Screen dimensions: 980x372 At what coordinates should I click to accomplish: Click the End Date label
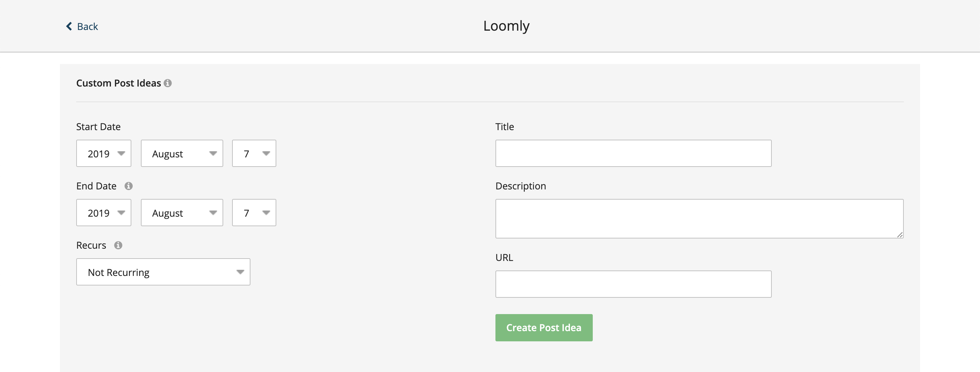[96, 186]
